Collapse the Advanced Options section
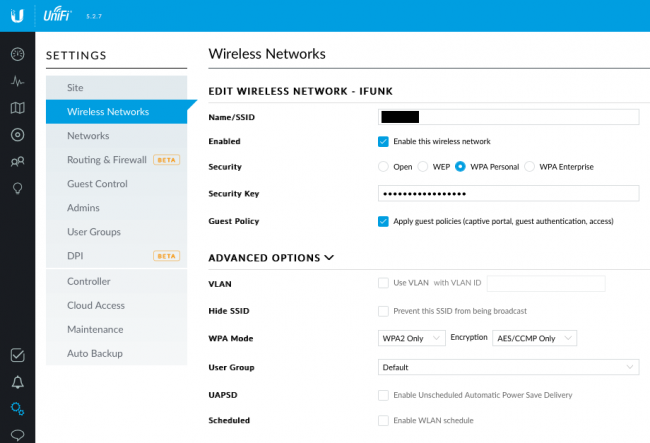 pos(271,258)
